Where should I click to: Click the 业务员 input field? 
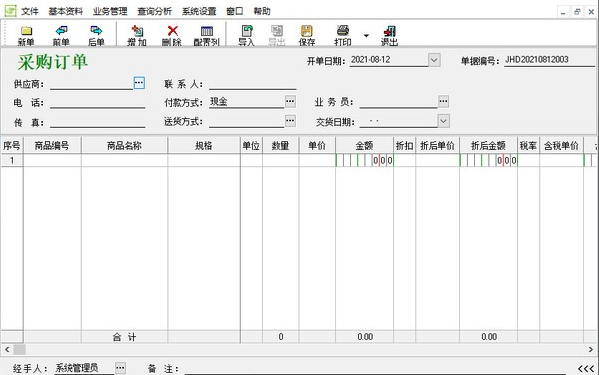(x=398, y=102)
